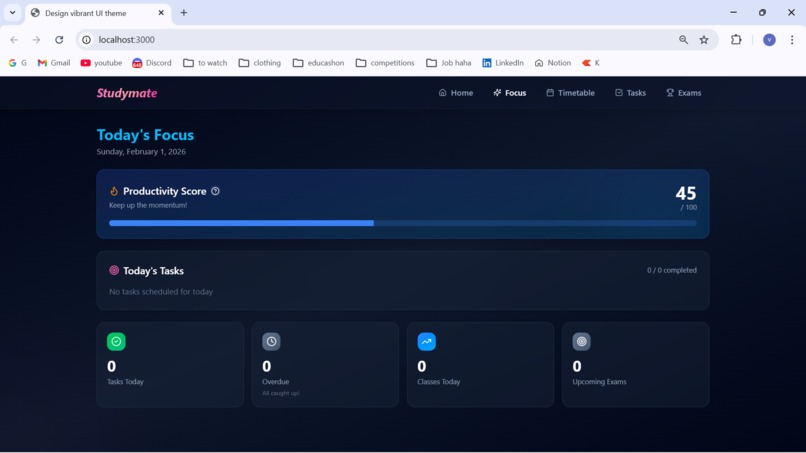Open a new tab with plus button
Screen dimensions: 806x453
coord(184,13)
